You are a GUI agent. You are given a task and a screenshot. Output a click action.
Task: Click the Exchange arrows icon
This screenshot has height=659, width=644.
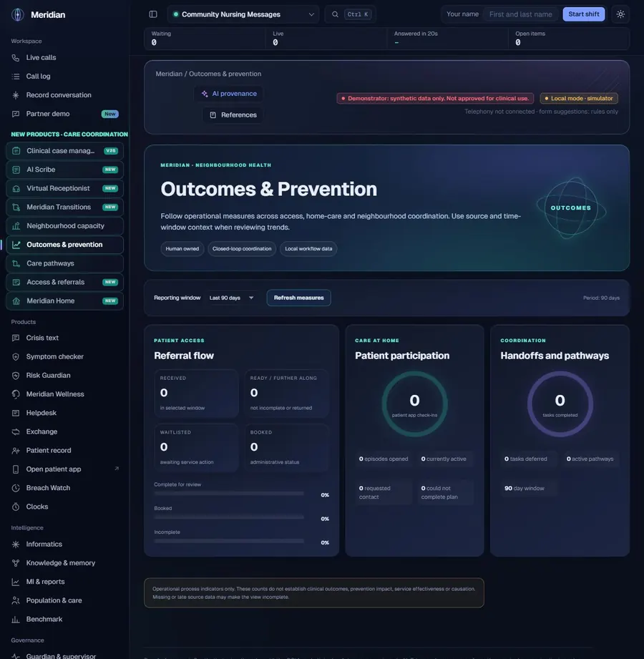click(16, 431)
